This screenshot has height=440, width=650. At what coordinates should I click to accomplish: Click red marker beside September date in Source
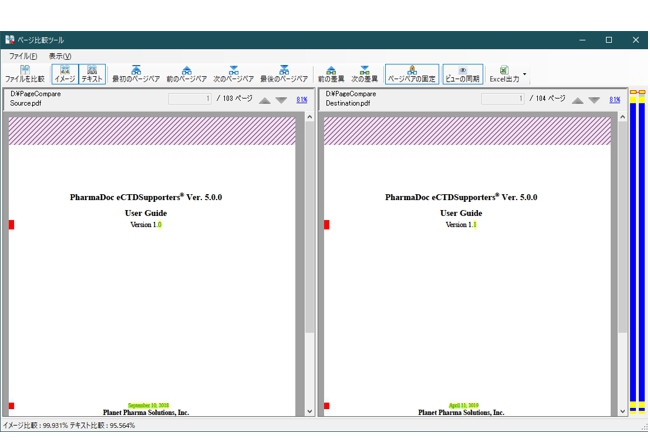coord(12,406)
